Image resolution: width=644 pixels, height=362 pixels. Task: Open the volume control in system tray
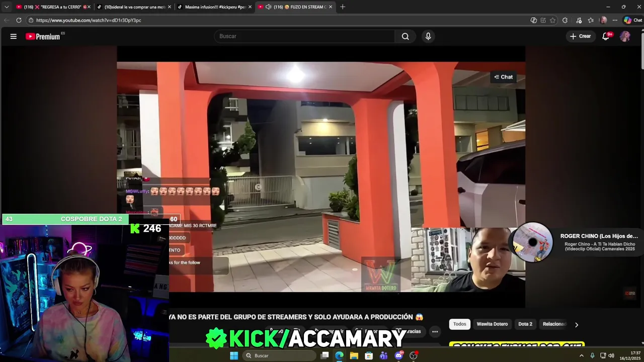611,355
